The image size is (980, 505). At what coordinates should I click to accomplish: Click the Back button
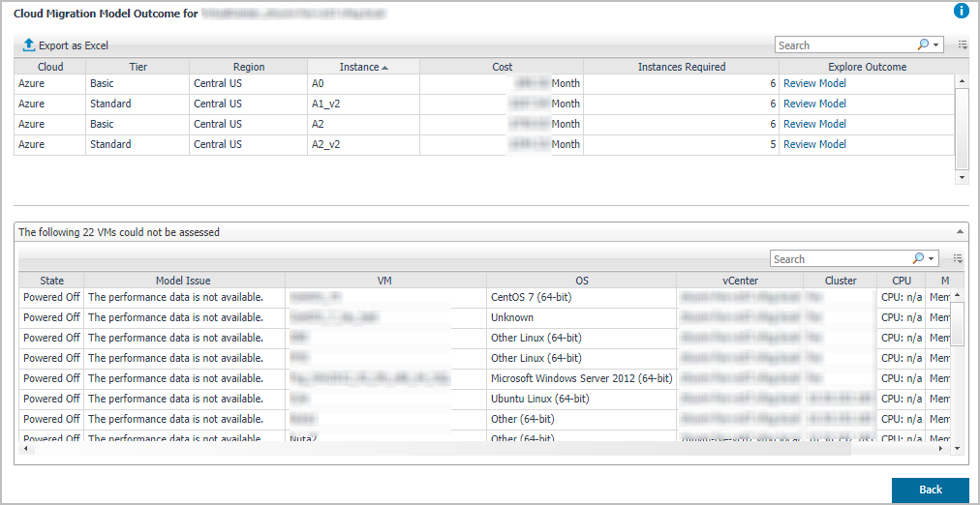[931, 490]
